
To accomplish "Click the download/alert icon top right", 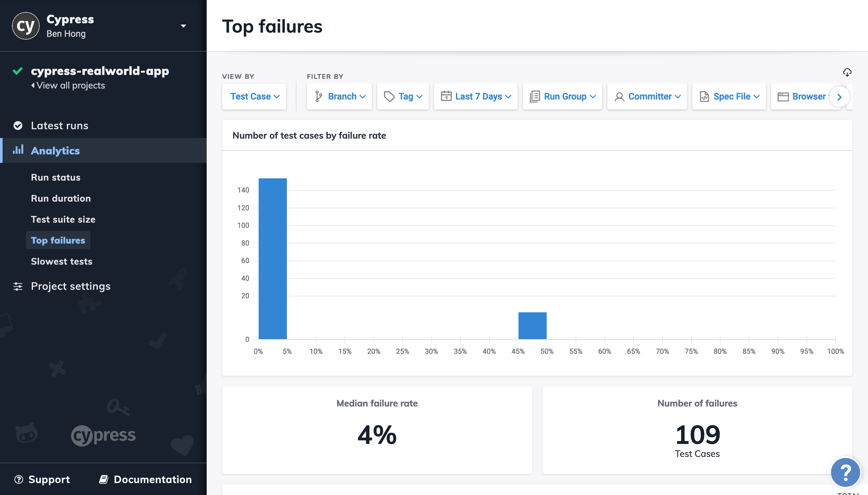I will 847,72.
